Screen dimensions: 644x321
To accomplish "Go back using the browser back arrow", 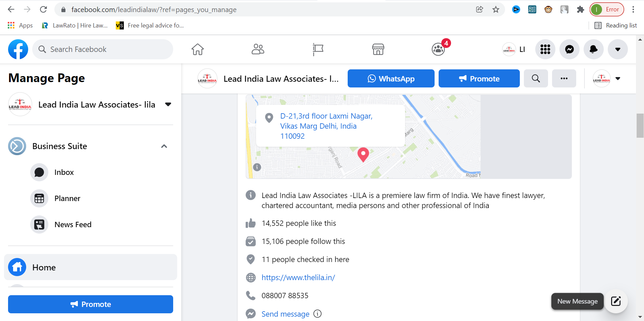I will 11,9.
